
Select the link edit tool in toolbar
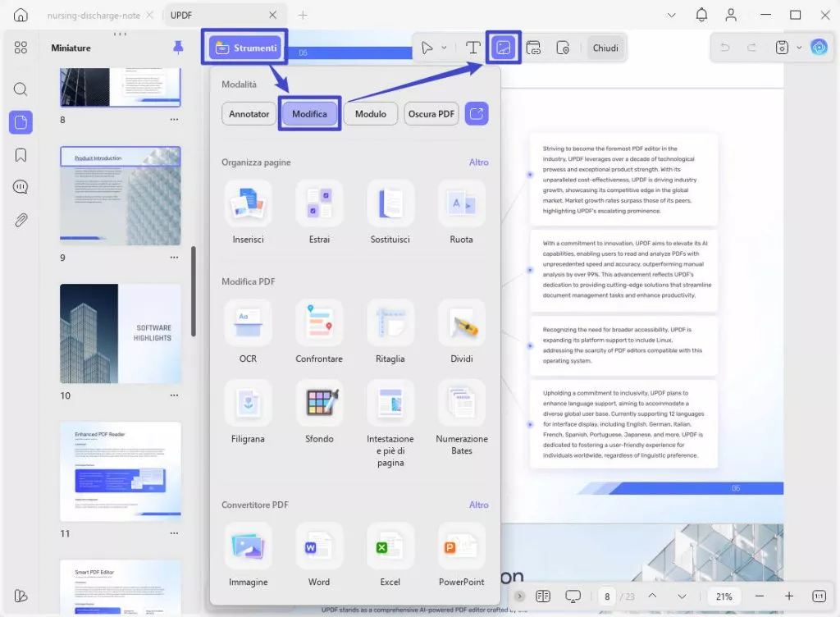click(533, 48)
